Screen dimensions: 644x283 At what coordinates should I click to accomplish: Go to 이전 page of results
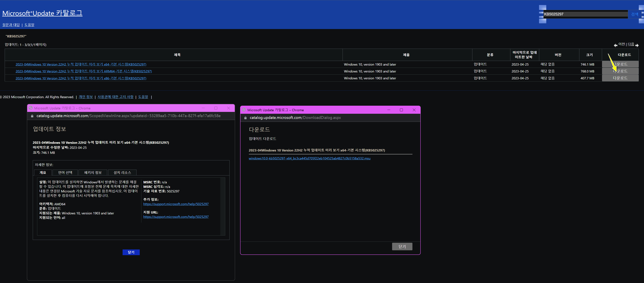[x=621, y=44]
